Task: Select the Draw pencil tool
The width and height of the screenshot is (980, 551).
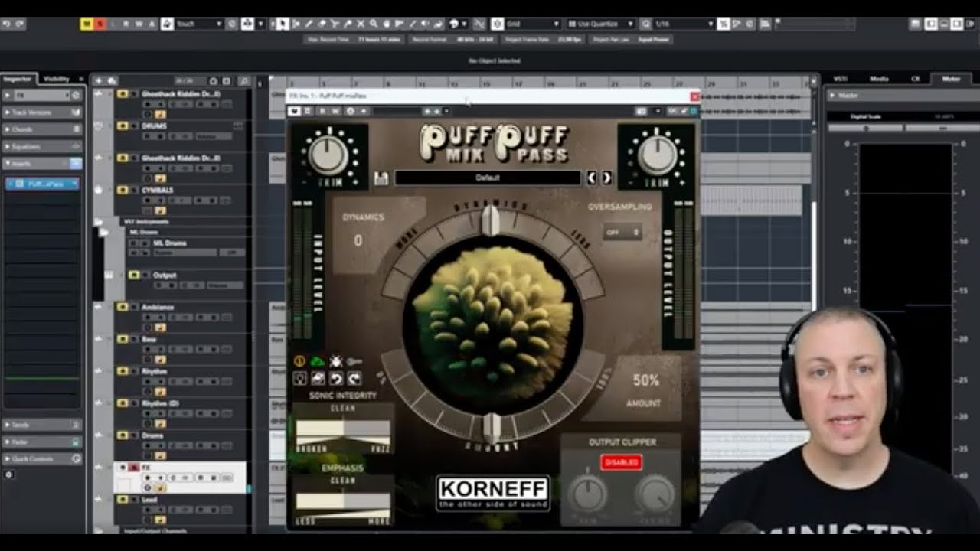Action: click(310, 24)
